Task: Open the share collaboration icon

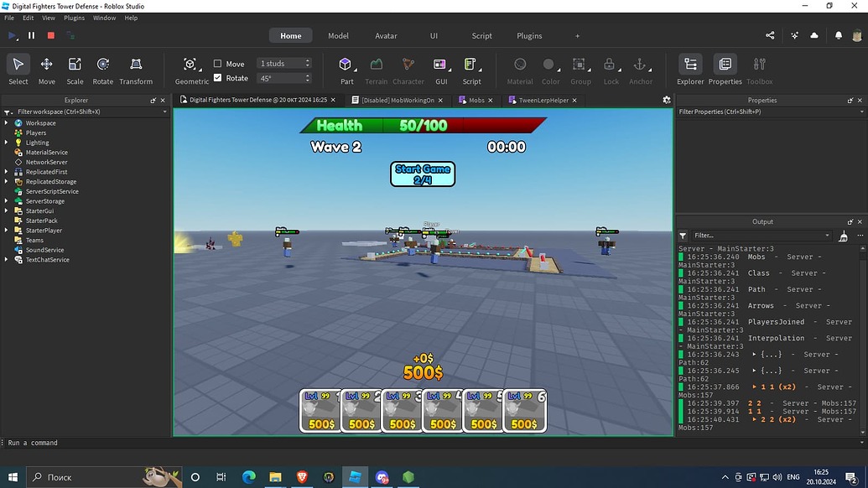Action: click(x=770, y=35)
